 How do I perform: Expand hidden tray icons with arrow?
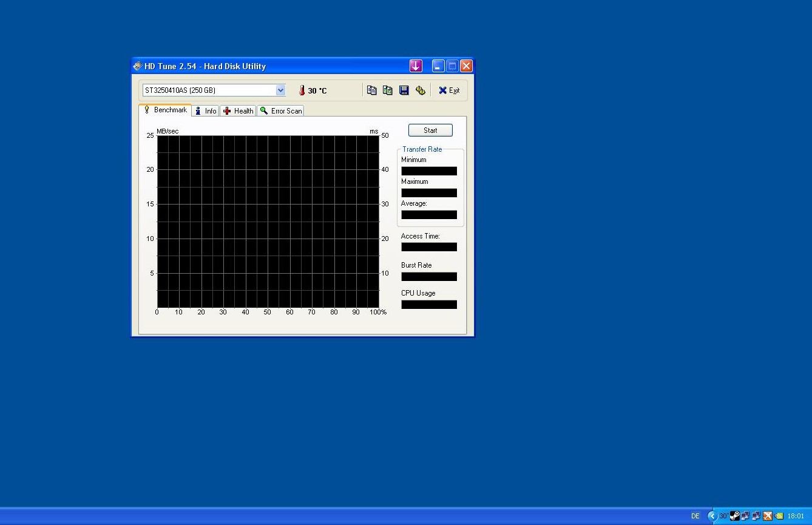coord(712,516)
